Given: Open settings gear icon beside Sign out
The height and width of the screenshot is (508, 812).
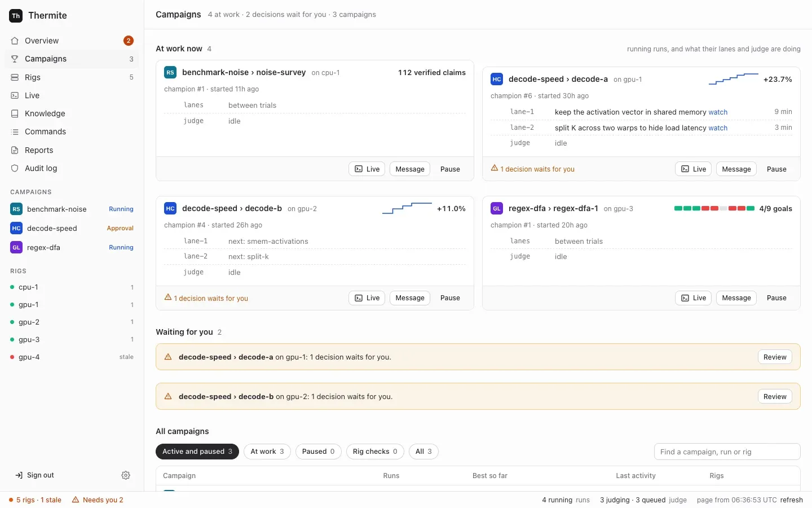Looking at the screenshot, I should click(x=126, y=475).
